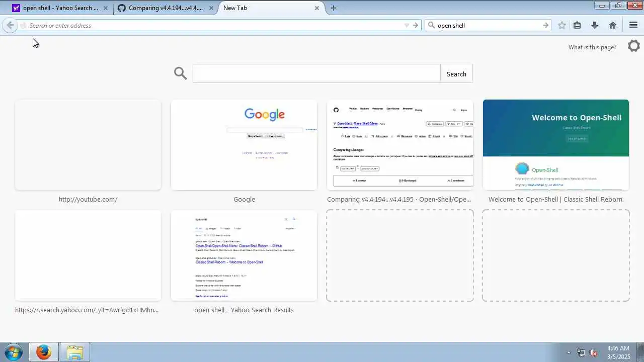
Task: Close the New Tab tab
Action: 317,8
